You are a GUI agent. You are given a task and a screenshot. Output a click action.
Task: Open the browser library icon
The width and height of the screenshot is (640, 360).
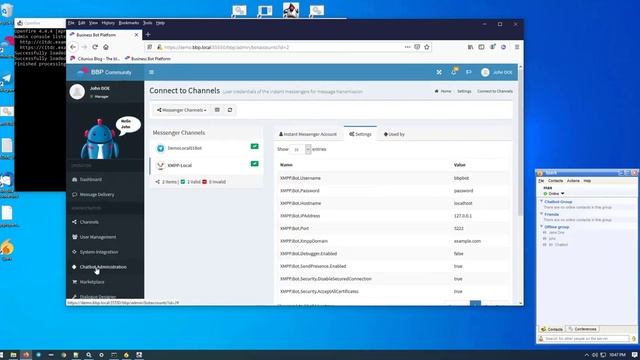[x=470, y=47]
